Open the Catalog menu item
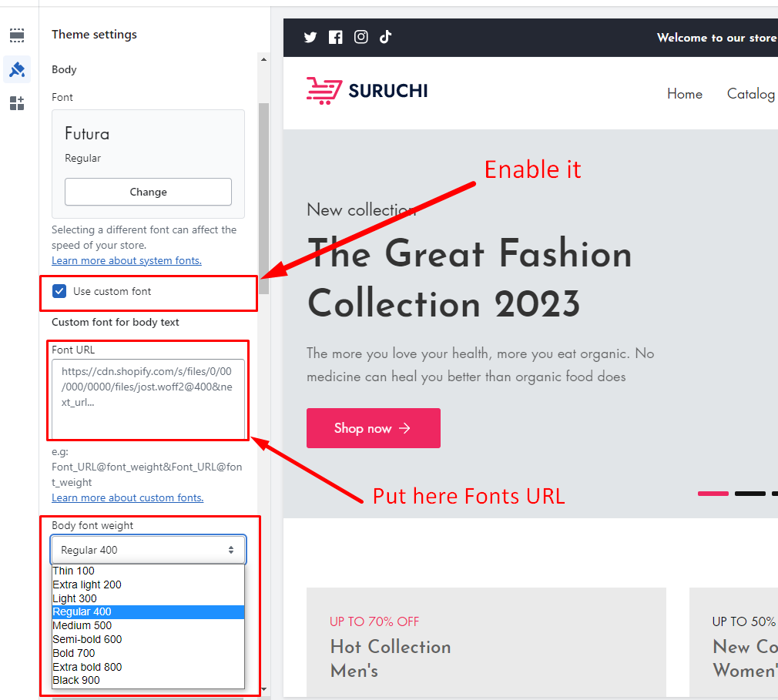This screenshot has width=778, height=700. click(x=750, y=94)
